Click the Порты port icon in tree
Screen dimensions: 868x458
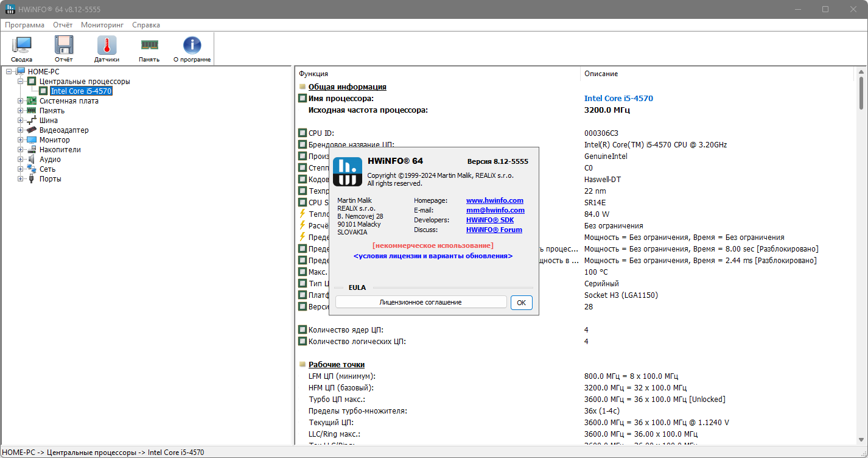[x=32, y=179]
